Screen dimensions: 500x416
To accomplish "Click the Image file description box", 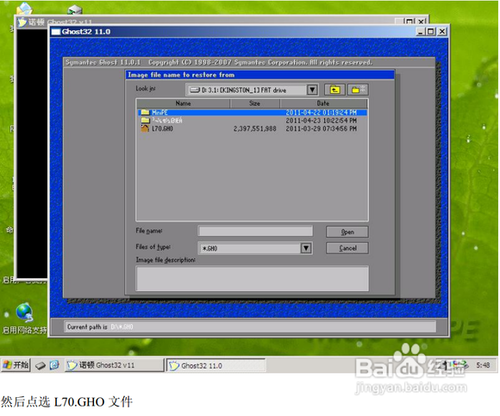I will pyautogui.click(x=252, y=278).
